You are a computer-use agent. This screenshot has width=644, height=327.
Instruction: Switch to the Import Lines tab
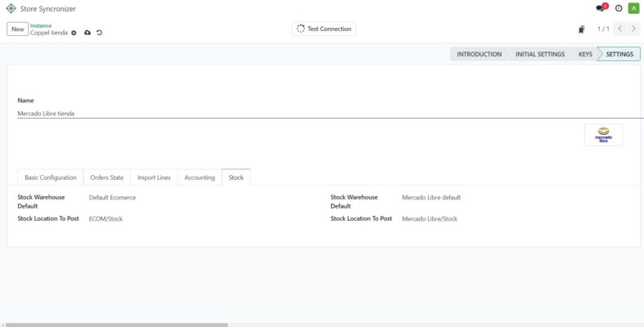pyautogui.click(x=154, y=177)
